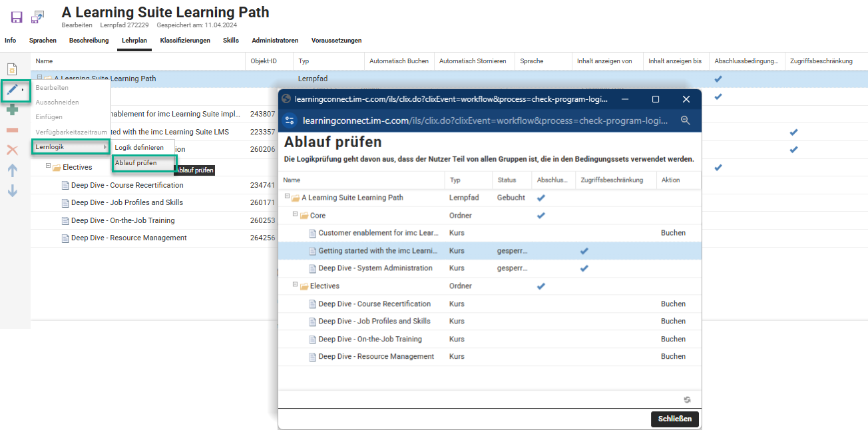
Task: Select Ablauf prüfen menu entry
Action: coord(136,162)
